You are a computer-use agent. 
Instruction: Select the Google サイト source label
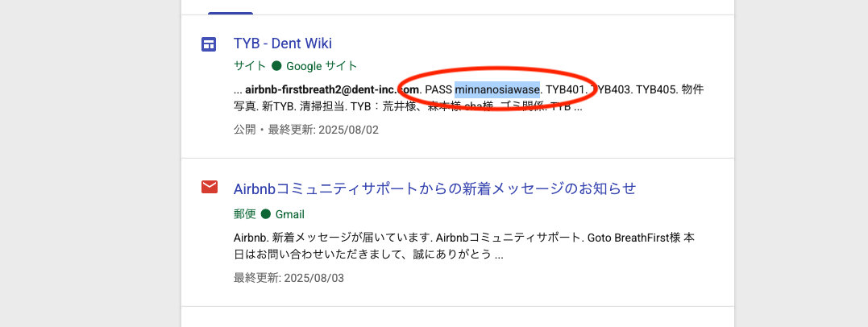[x=322, y=66]
